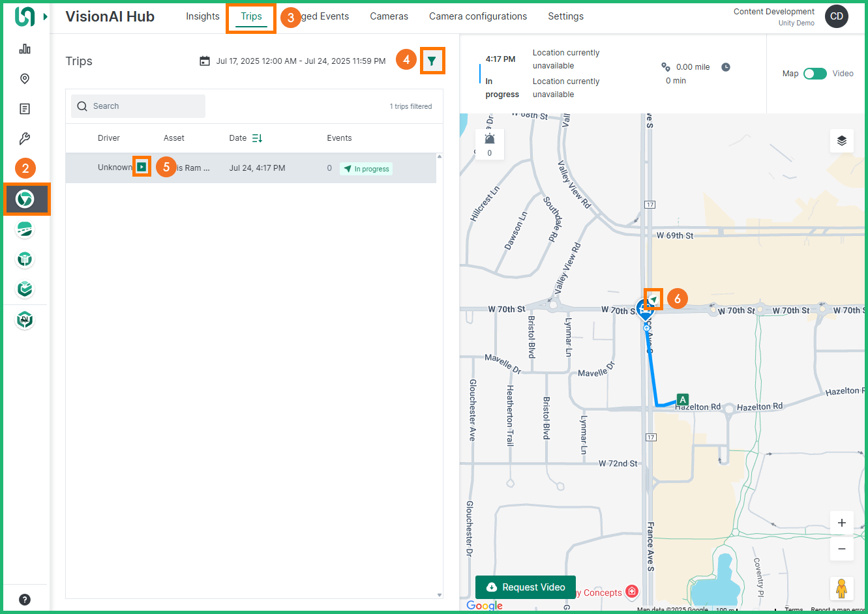Screen dimensions: 868x614
Task: Open the Camera configurations tab
Action: (x=477, y=16)
